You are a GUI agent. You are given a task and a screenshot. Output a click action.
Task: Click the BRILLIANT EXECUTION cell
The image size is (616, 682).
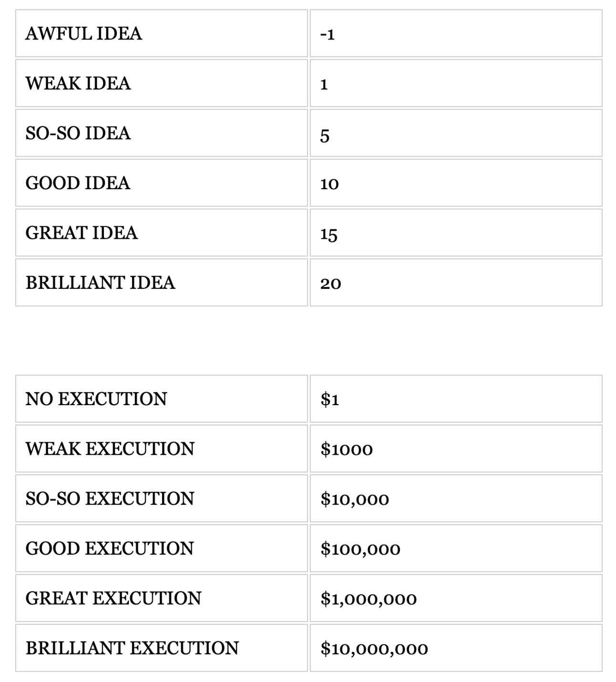point(132,648)
